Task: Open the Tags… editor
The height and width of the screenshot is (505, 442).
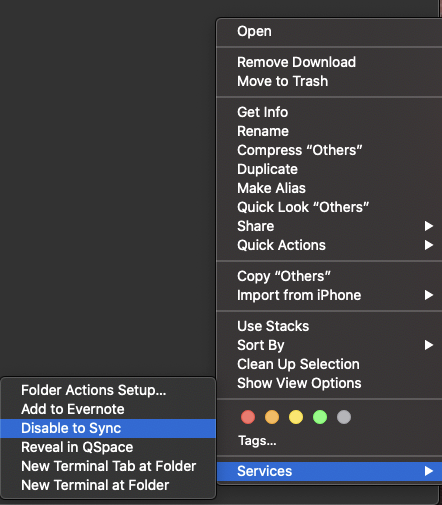Action: coord(257,441)
